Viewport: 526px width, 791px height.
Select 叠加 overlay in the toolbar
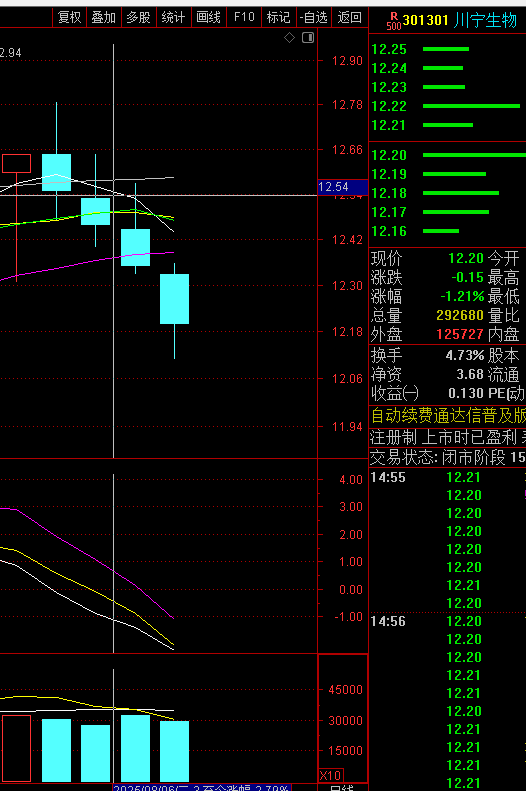[x=104, y=18]
